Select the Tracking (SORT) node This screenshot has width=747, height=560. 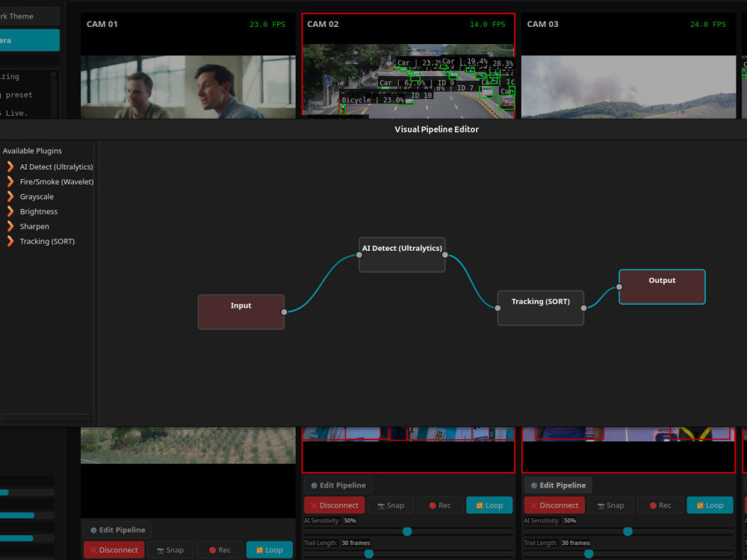pos(541,308)
